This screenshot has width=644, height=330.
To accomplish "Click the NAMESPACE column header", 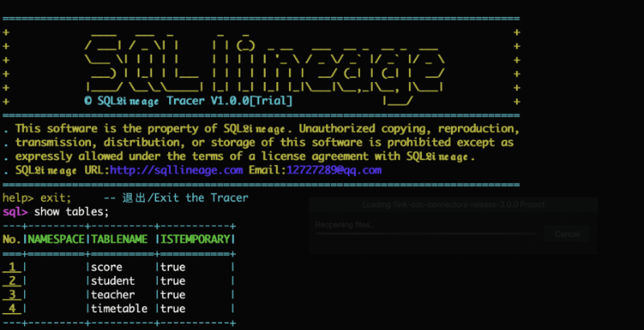I will (56, 239).
